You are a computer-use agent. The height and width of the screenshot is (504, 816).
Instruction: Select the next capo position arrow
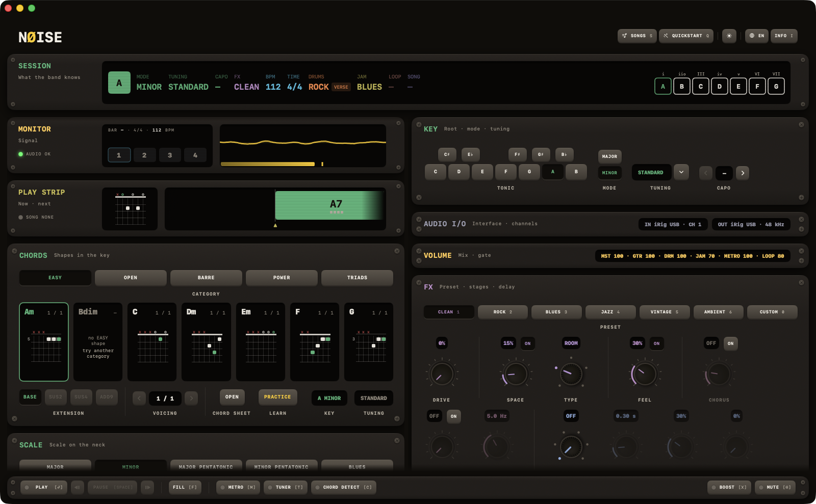pos(743,173)
